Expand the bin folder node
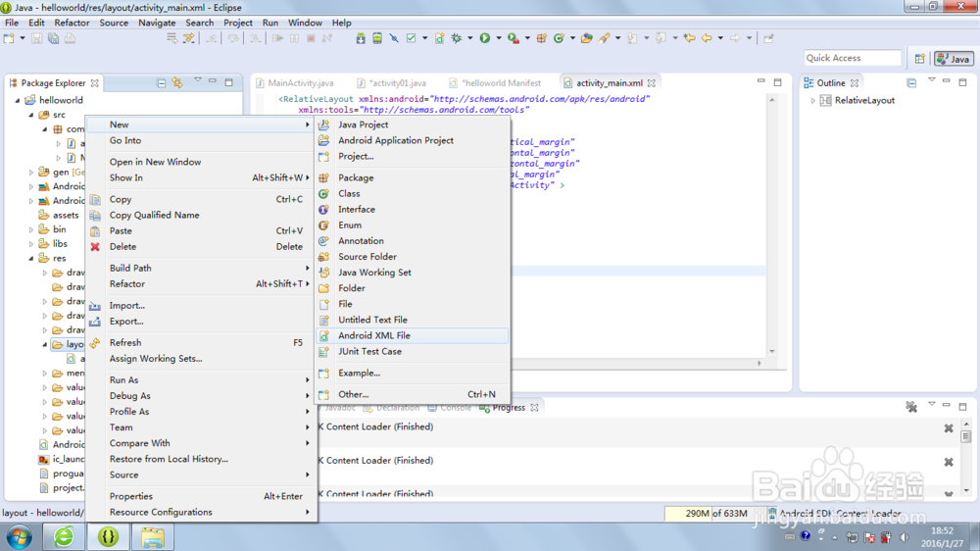Image resolution: width=980 pixels, height=551 pixels. [x=31, y=229]
